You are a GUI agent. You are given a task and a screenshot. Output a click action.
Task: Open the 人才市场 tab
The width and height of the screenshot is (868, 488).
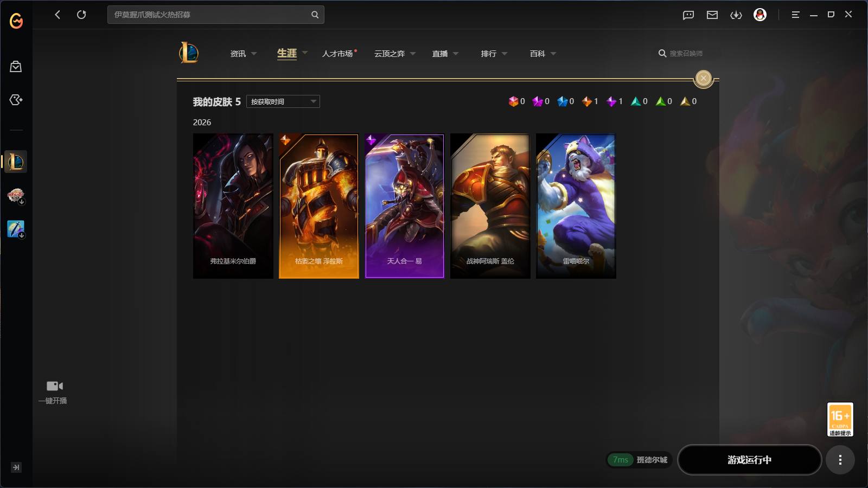(x=337, y=54)
